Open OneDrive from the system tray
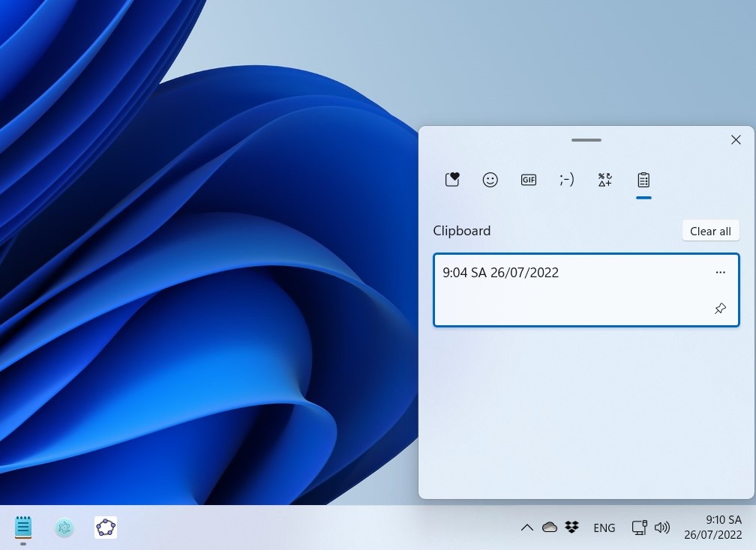This screenshot has height=550, width=756. (550, 528)
